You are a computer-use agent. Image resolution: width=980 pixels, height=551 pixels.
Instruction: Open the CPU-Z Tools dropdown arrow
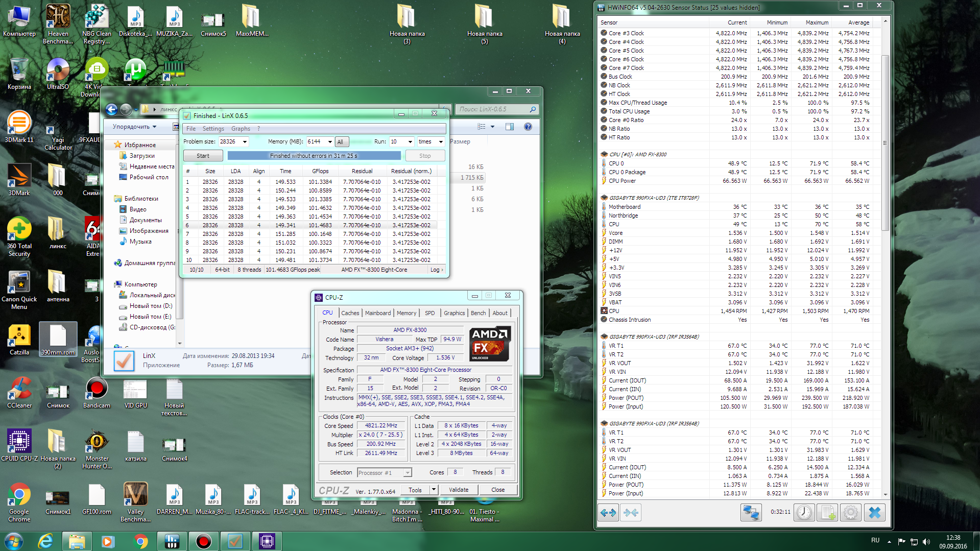click(x=434, y=490)
